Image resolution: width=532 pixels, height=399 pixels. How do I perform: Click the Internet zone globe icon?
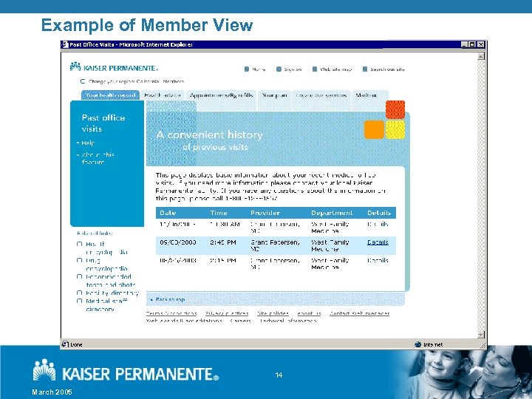pos(418,344)
